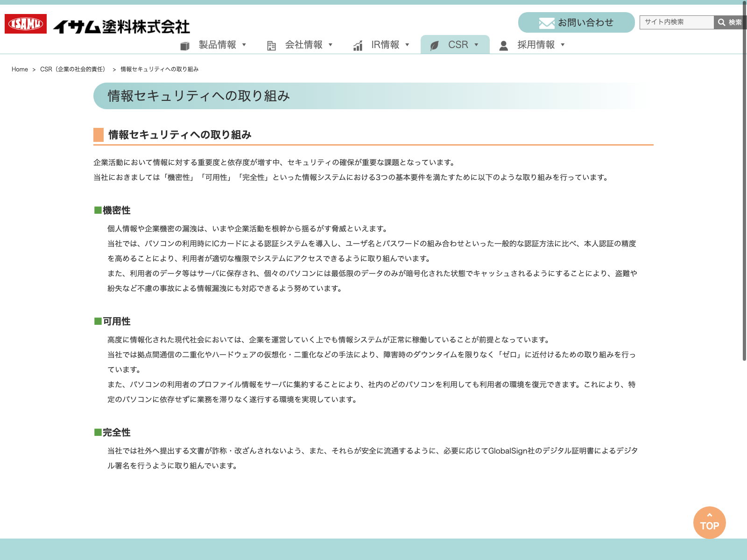
Task: Click the vertical page scrollbar
Action: tap(744, 187)
